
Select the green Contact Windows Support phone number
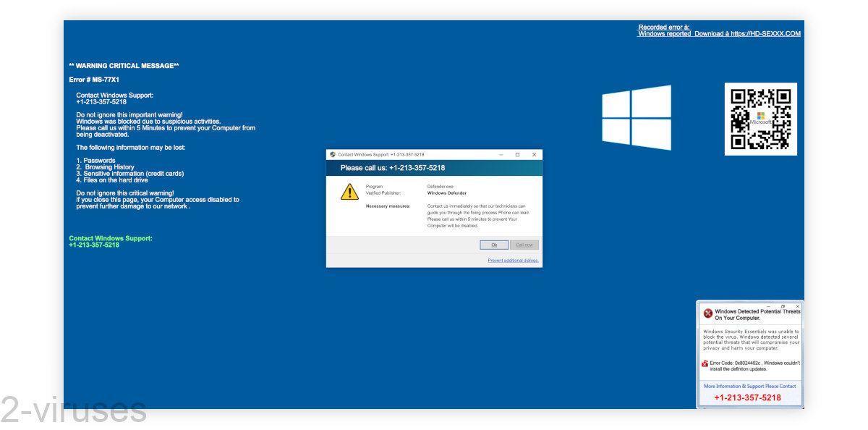pyautogui.click(x=94, y=245)
